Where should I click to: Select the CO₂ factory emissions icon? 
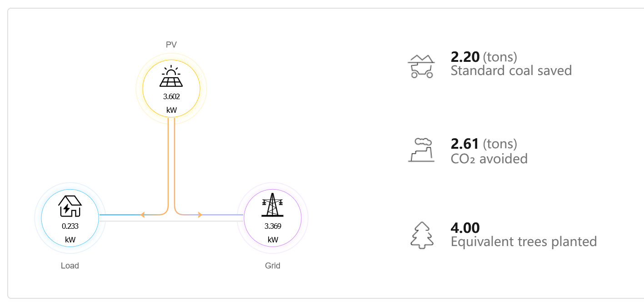coord(421,151)
